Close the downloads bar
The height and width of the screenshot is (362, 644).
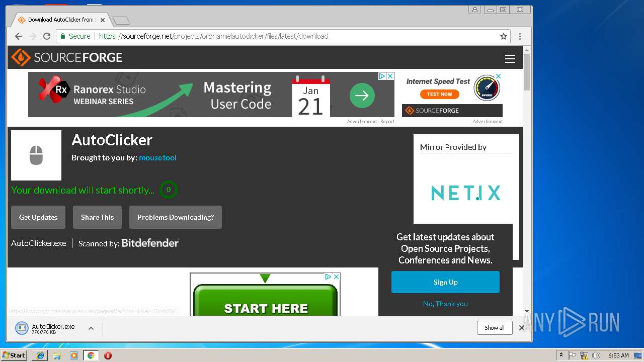tap(522, 328)
